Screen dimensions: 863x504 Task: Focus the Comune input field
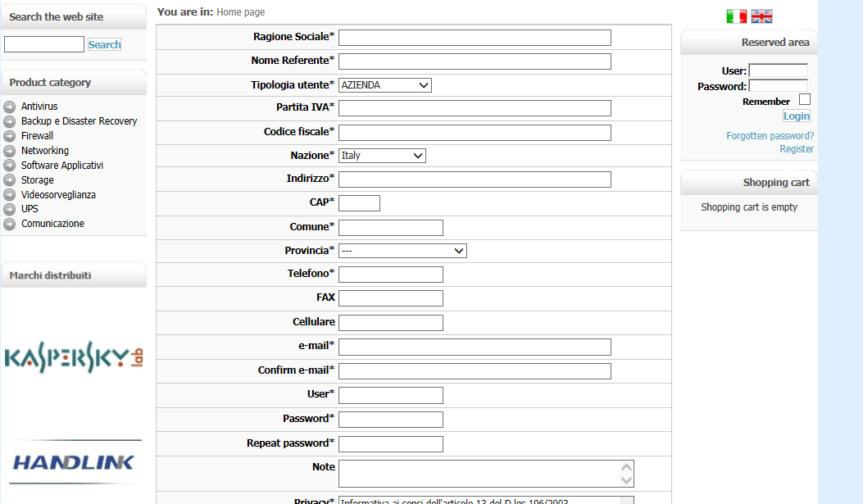pyautogui.click(x=391, y=228)
